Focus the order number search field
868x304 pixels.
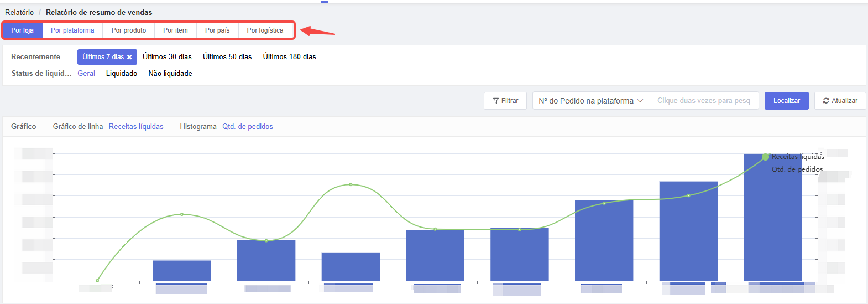point(704,101)
